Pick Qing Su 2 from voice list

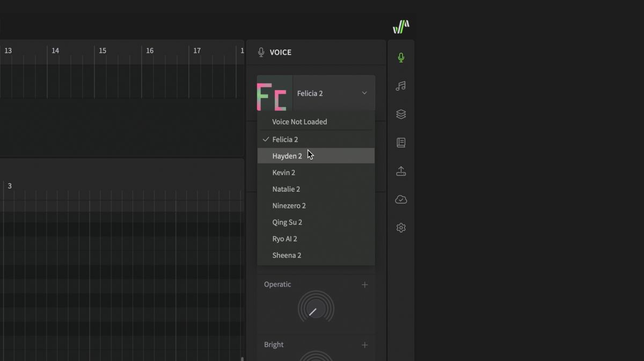coord(316,222)
